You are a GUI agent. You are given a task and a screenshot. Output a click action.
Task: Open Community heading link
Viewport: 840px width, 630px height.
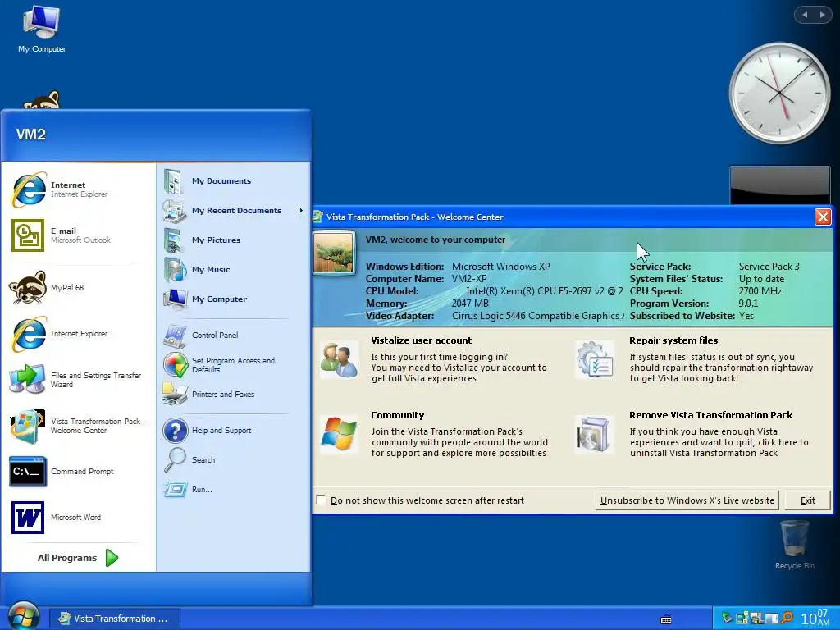point(398,415)
